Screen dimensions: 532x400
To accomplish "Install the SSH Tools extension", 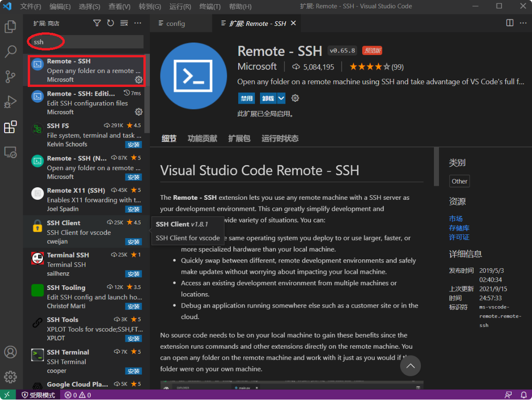I will (134, 338).
